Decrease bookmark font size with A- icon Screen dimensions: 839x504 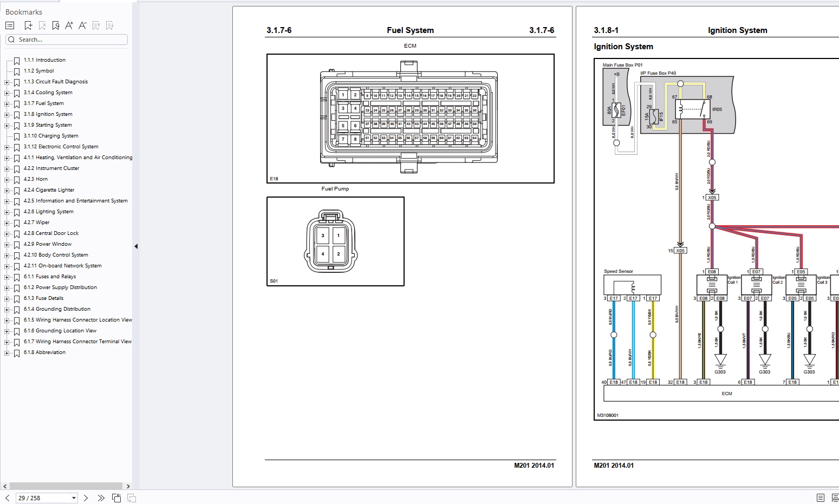click(82, 25)
